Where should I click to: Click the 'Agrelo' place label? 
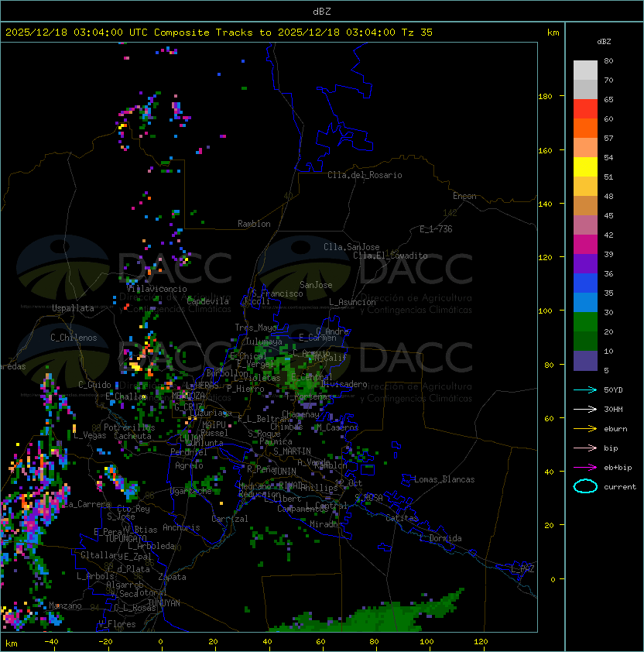pos(189,465)
